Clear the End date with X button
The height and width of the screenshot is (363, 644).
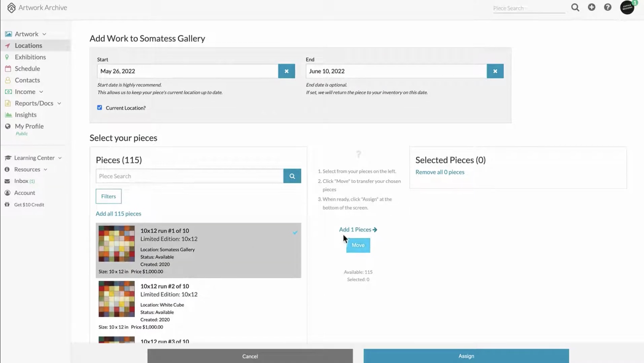(x=495, y=71)
